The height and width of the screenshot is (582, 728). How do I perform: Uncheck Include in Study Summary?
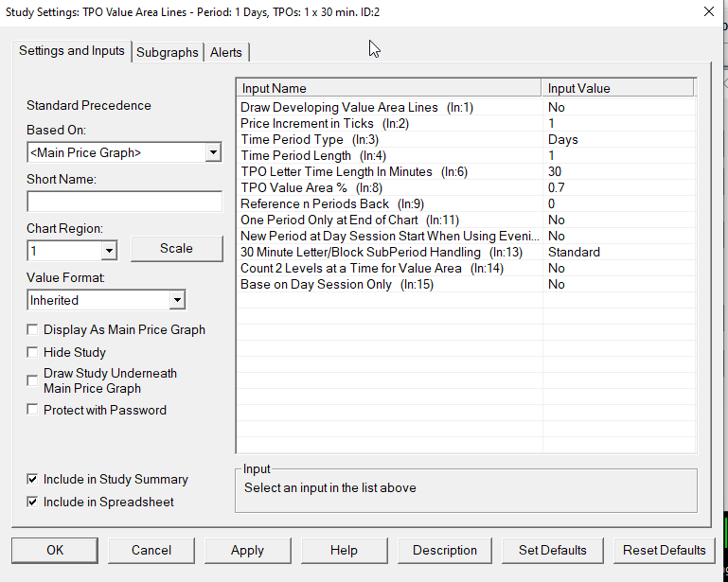(x=34, y=480)
